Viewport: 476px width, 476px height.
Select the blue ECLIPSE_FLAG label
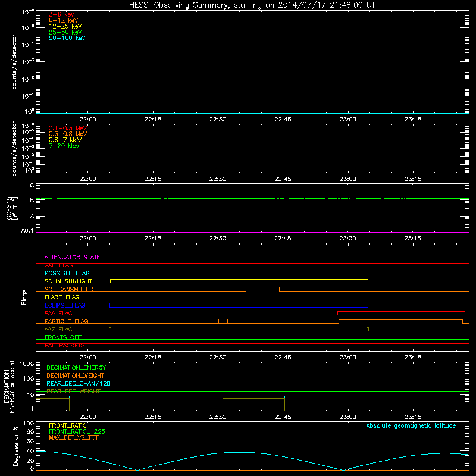coord(65,305)
